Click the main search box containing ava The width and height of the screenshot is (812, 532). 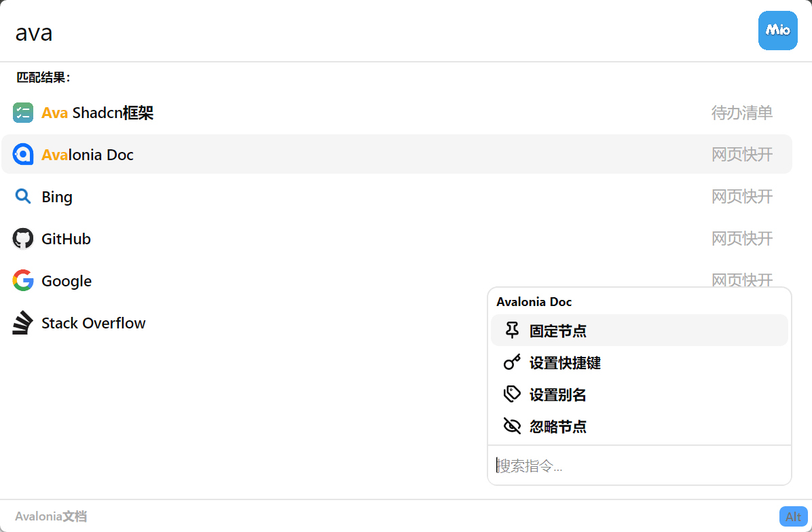click(378, 32)
